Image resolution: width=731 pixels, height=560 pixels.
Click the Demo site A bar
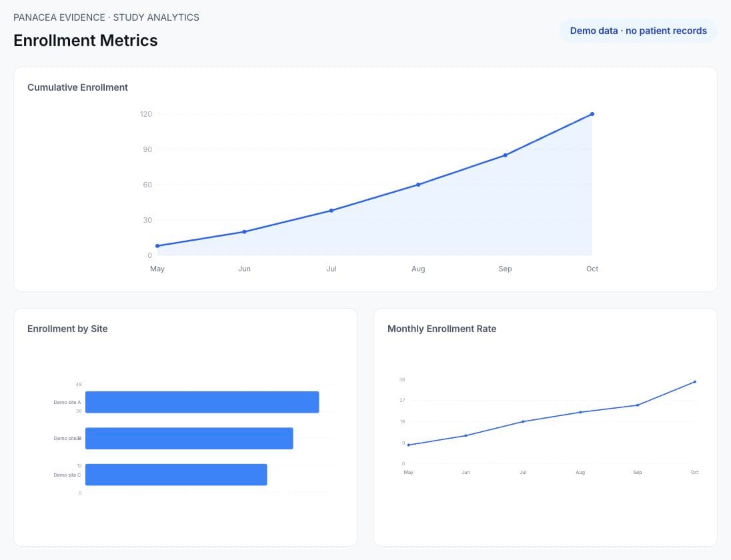pos(202,402)
